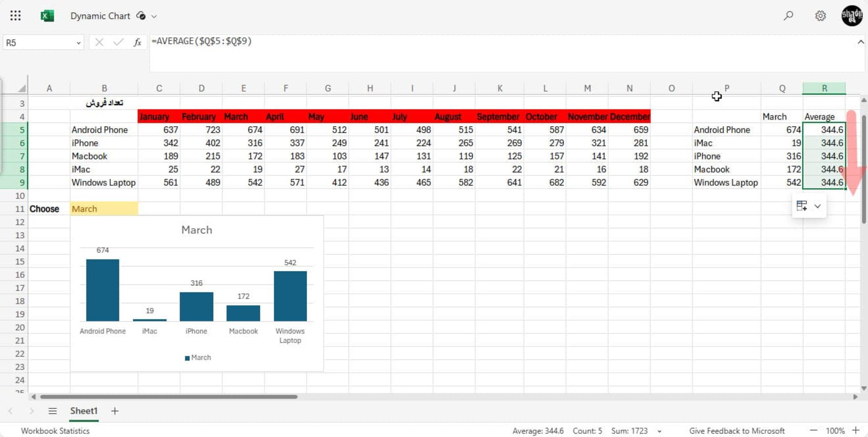Click the red December header cell

(630, 117)
